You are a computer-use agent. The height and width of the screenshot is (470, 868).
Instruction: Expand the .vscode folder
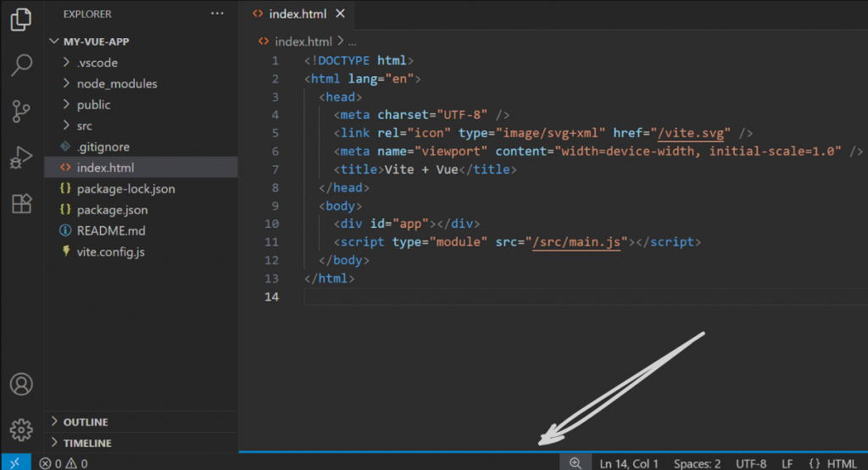coord(66,62)
